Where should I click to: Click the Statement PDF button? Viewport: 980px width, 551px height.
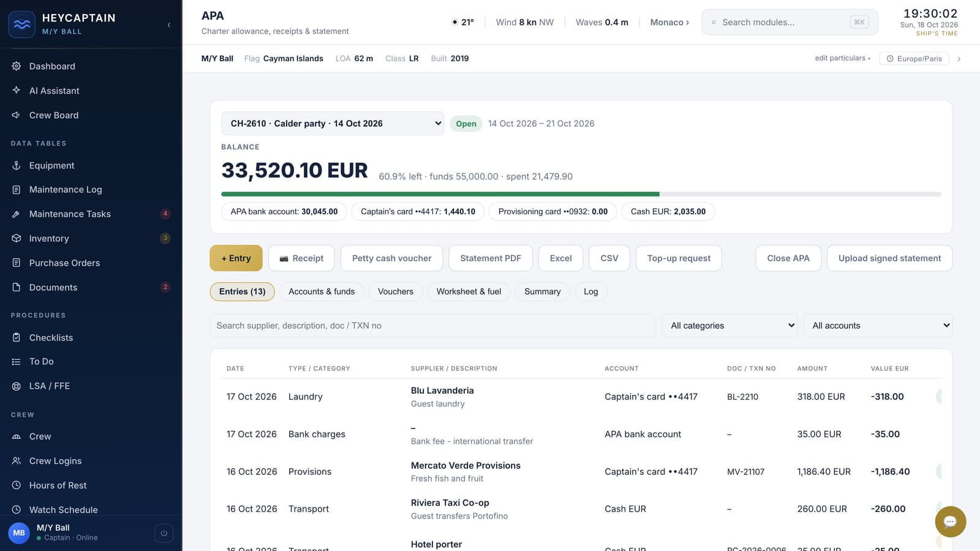(491, 258)
